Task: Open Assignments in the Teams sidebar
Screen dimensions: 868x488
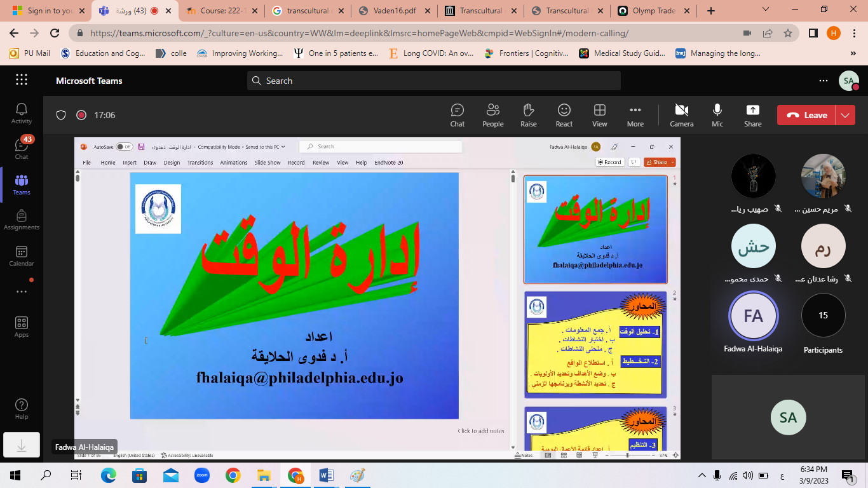Action: click(x=21, y=220)
